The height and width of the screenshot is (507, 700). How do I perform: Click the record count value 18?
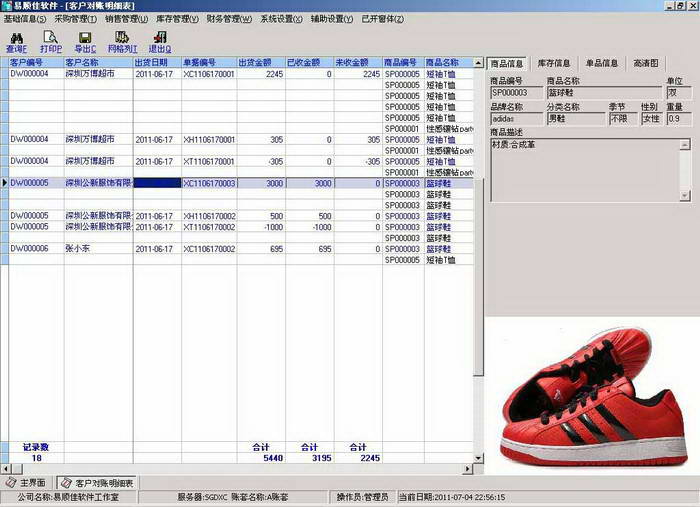pyautogui.click(x=37, y=458)
